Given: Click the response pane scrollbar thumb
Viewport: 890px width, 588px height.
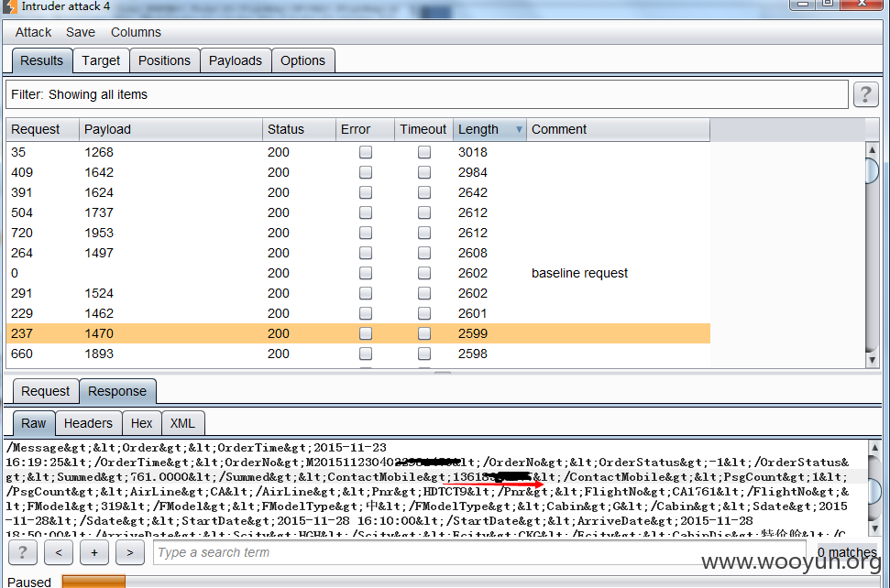Looking at the screenshot, I should click(x=874, y=490).
